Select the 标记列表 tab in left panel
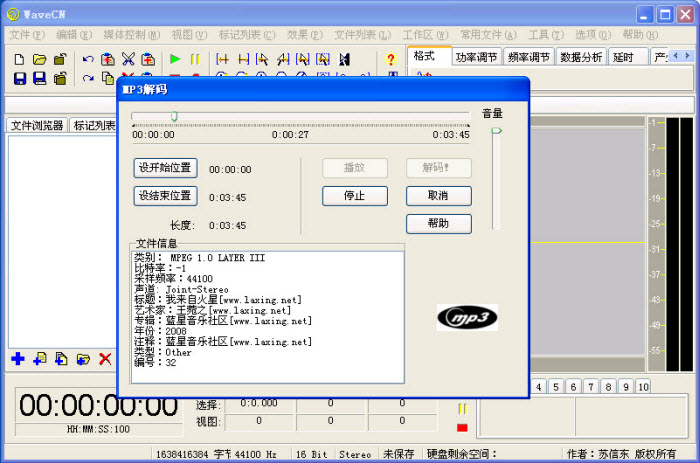 94,125
